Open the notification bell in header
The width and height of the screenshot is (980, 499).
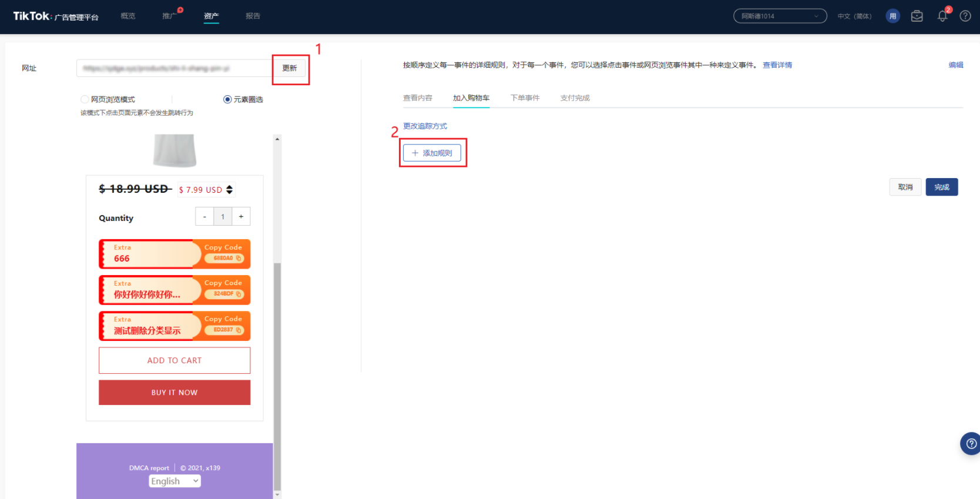point(942,16)
